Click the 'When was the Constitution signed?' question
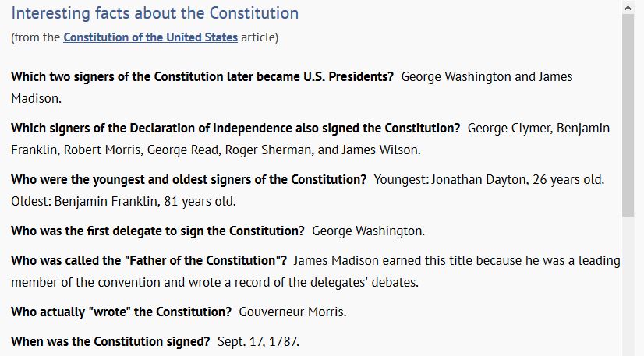 pyautogui.click(x=111, y=341)
